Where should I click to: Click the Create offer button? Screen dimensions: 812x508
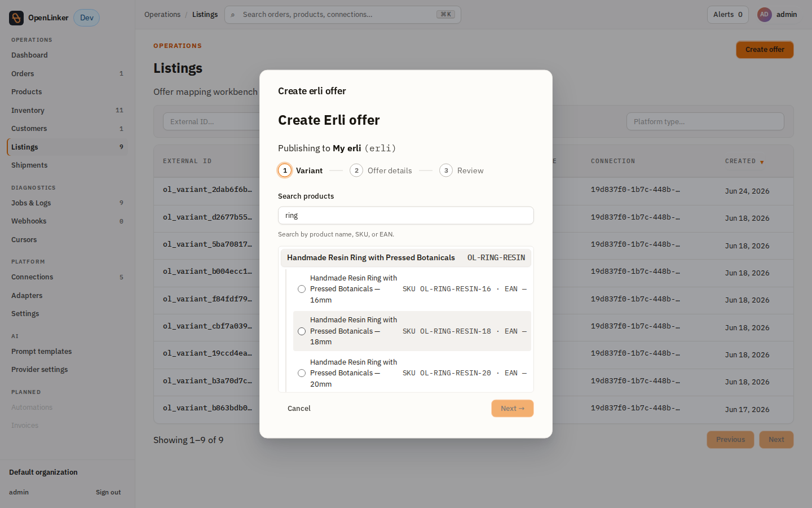(x=765, y=50)
